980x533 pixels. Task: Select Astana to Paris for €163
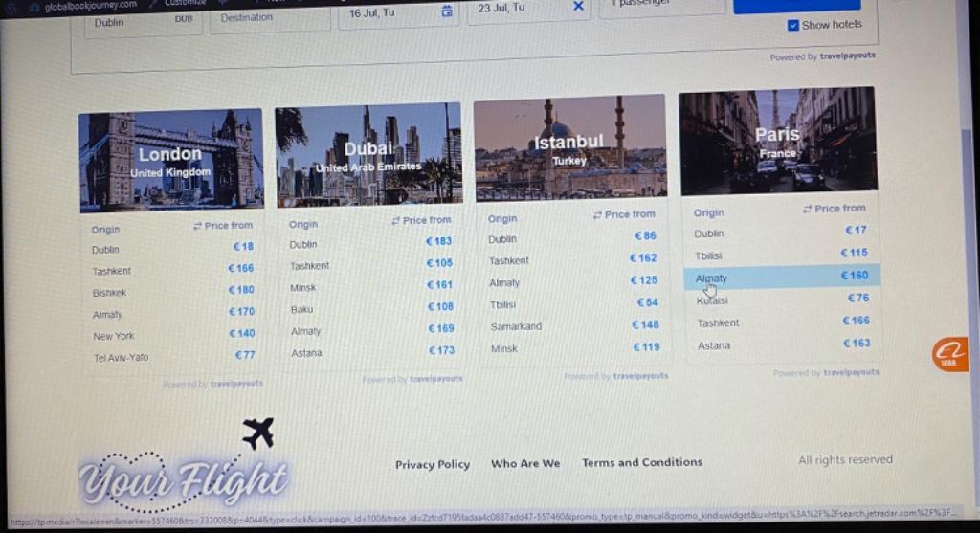[785, 344]
